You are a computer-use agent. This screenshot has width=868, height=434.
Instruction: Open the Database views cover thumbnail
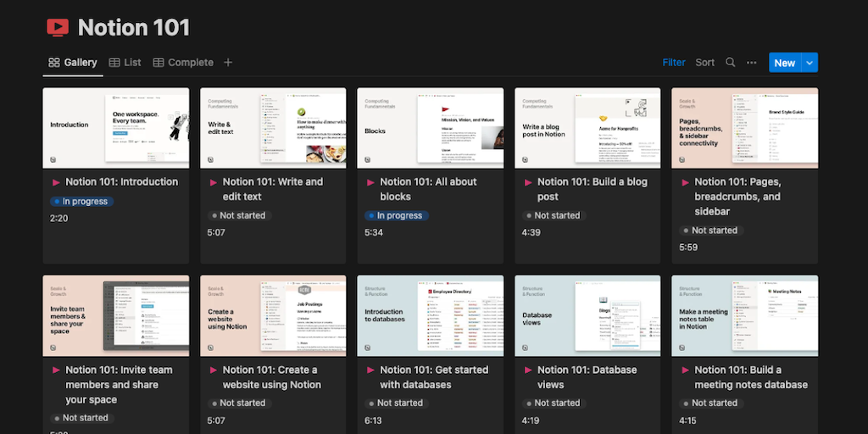pos(587,315)
